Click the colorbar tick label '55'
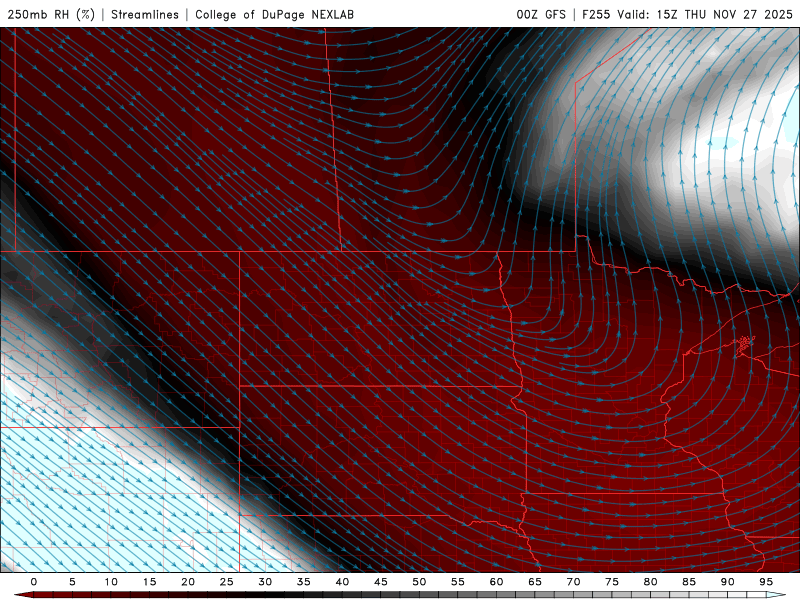The height and width of the screenshot is (600, 800). [x=458, y=582]
